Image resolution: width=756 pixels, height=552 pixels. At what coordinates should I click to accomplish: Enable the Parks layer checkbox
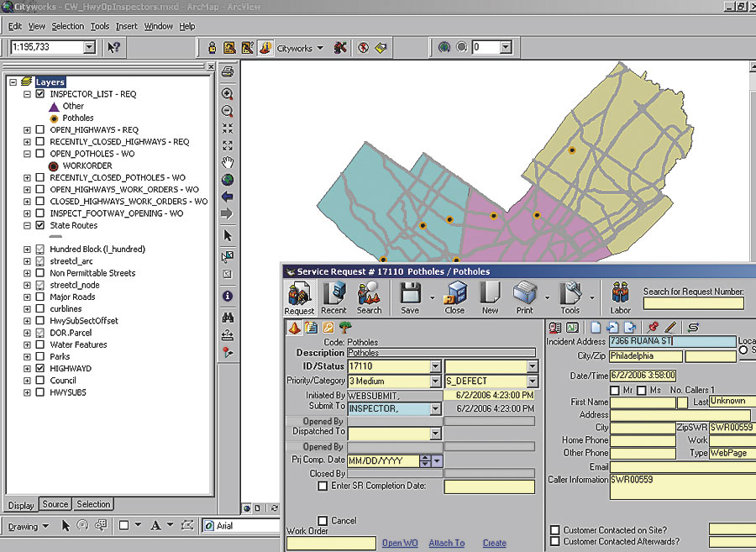[x=40, y=356]
